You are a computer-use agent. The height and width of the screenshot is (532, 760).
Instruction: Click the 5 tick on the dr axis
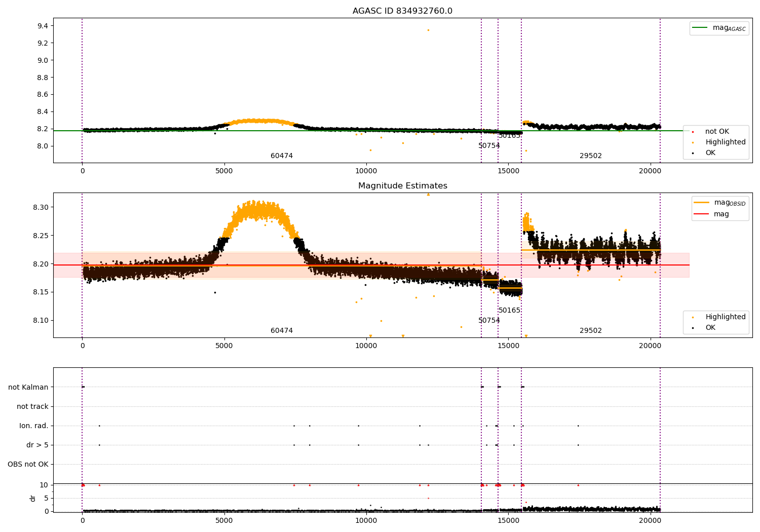point(46,498)
